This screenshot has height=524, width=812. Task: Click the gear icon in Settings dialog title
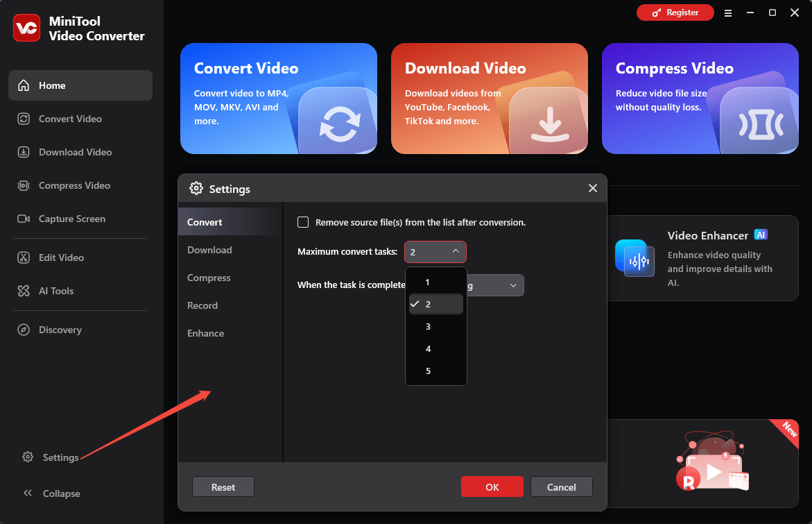[196, 188]
